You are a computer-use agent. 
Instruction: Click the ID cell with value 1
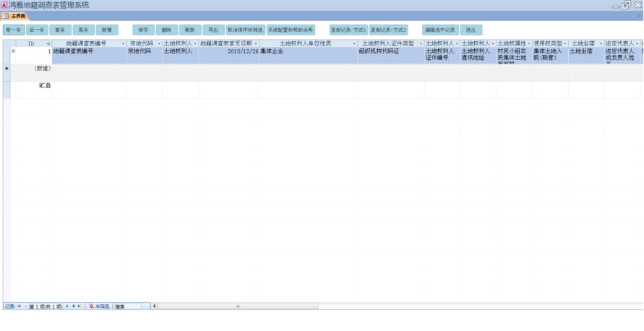[34, 56]
